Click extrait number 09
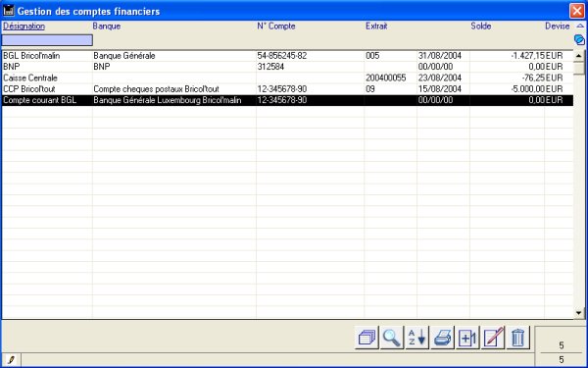The image size is (588, 368). tap(370, 89)
